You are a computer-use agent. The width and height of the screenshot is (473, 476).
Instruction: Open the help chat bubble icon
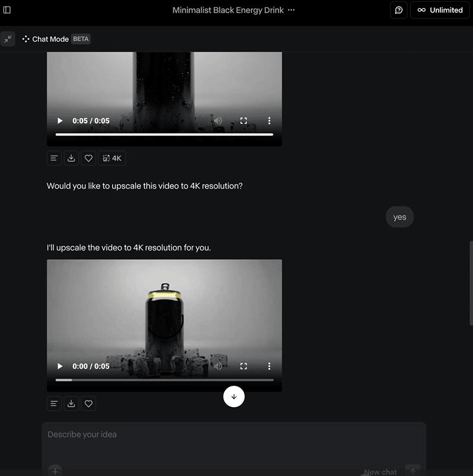pos(399,10)
